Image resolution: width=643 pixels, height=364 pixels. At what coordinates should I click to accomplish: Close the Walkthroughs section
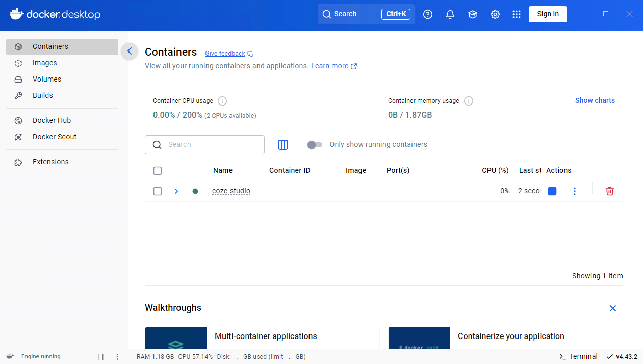click(613, 308)
